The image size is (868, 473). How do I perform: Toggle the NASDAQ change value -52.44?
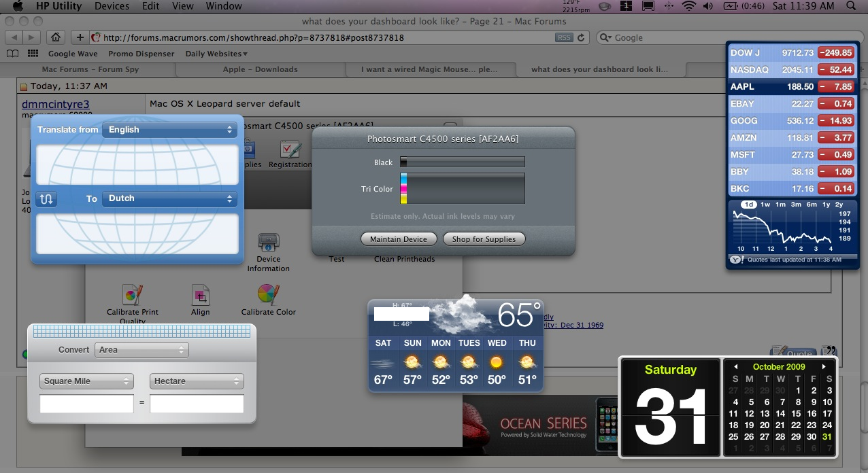pos(836,69)
